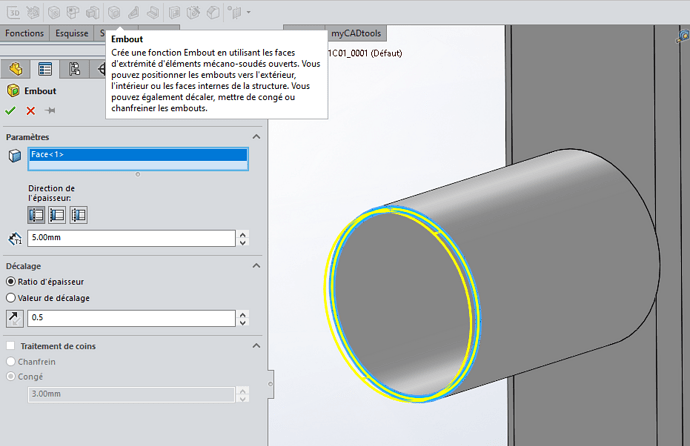Click the 5.00mm thickness input field
Image resolution: width=690 pixels, height=446 pixels.
(x=131, y=238)
